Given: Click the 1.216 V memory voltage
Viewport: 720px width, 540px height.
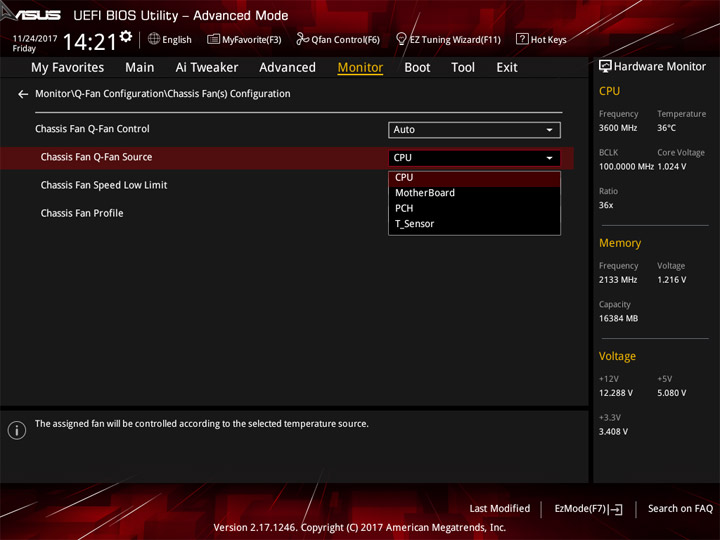Looking at the screenshot, I should (672, 280).
